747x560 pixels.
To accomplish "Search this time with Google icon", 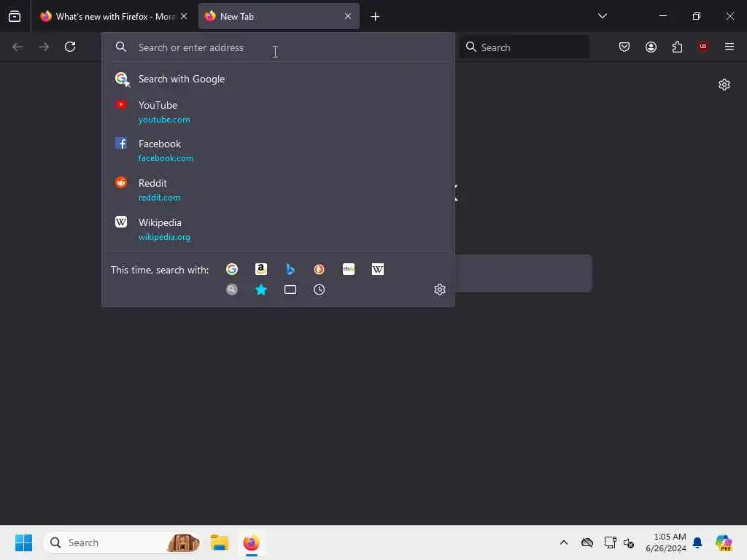I will pyautogui.click(x=232, y=270).
